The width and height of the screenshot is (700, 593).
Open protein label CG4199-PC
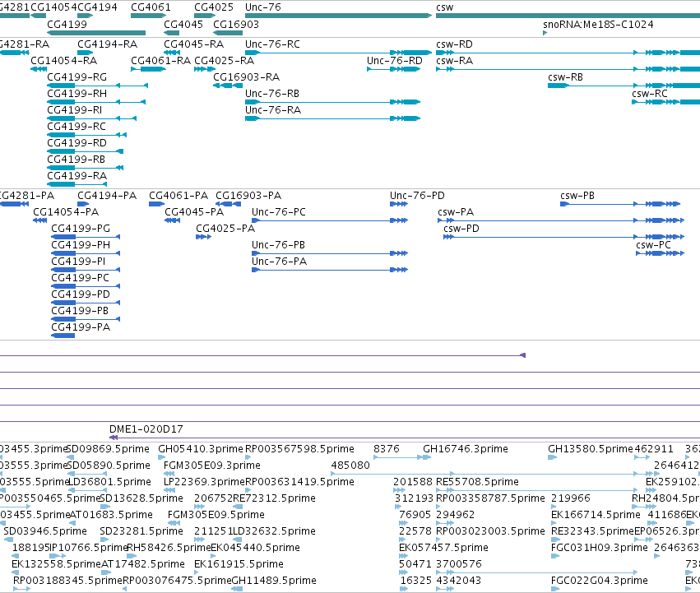(81, 279)
